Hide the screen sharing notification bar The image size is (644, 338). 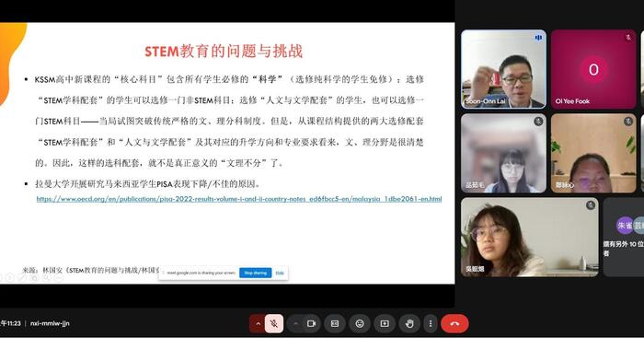point(280,273)
